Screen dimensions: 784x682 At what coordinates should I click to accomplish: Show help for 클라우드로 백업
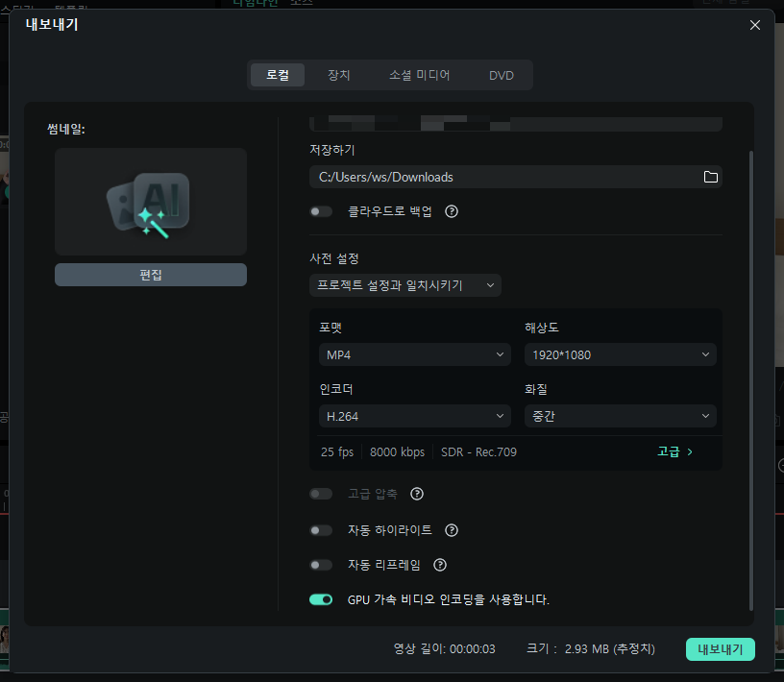[452, 211]
